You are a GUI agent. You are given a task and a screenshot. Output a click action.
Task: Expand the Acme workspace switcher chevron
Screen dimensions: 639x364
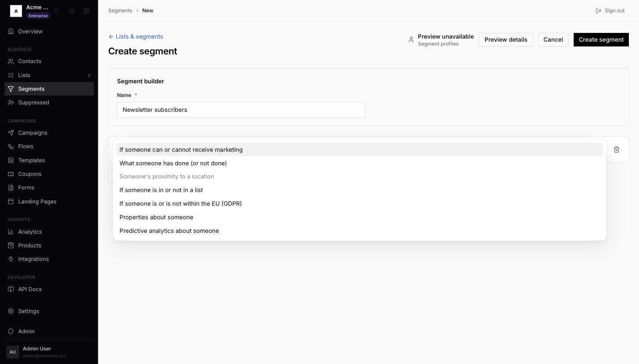pyautogui.click(x=56, y=11)
